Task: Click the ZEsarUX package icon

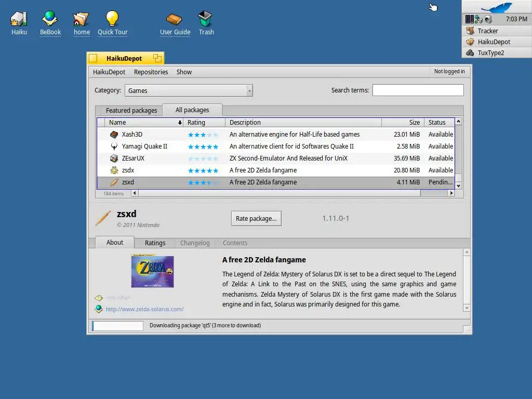Action: coord(114,158)
